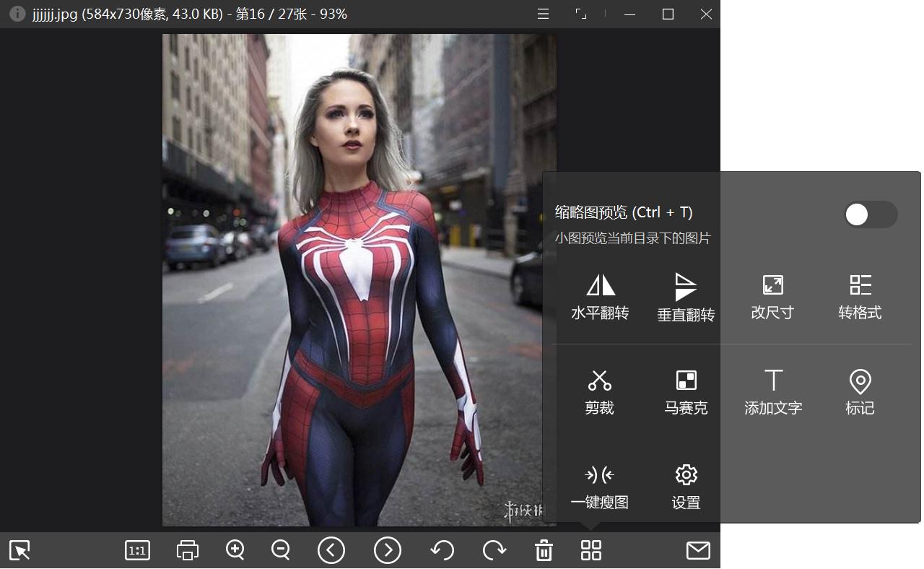Screen dimensions: 924x569
Task: Toggle the more tools grid button
Action: point(590,551)
